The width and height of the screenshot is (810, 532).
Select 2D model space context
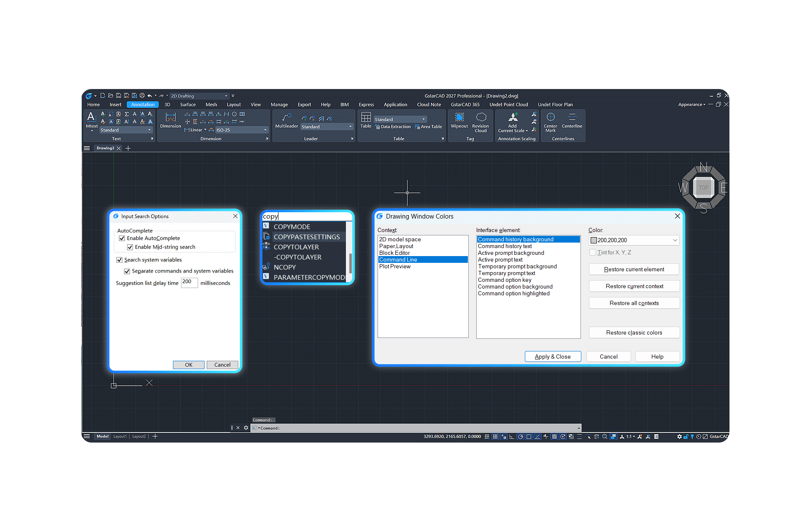[400, 240]
